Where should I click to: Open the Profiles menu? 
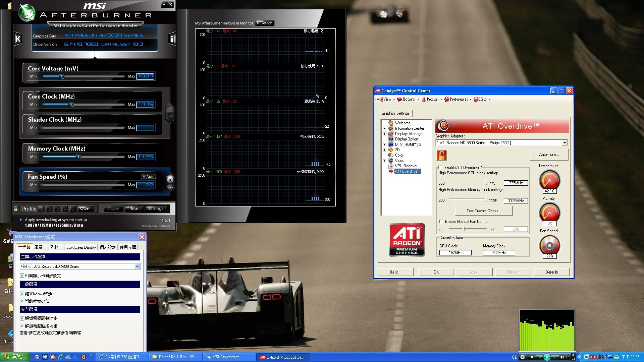tap(432, 99)
